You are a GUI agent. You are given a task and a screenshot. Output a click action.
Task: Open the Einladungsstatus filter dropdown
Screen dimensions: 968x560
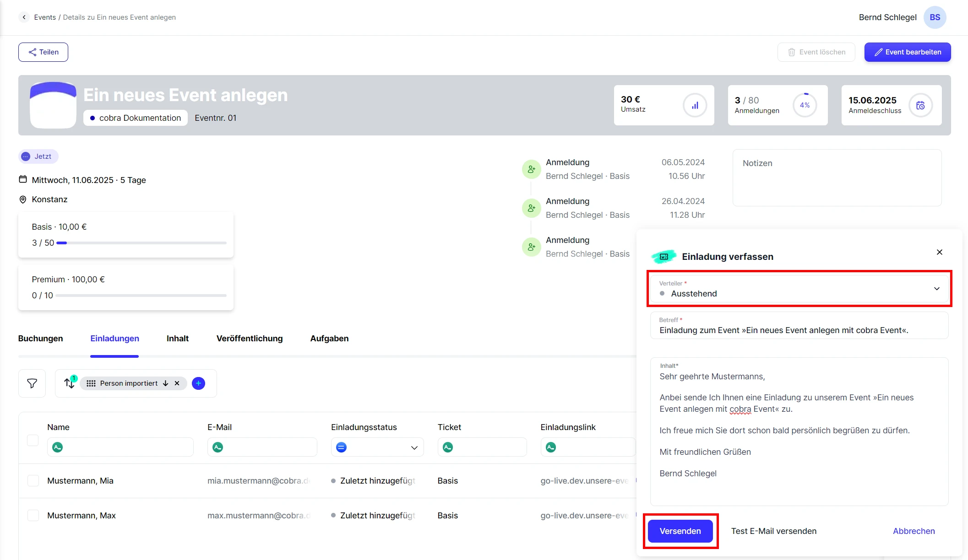[x=414, y=447]
